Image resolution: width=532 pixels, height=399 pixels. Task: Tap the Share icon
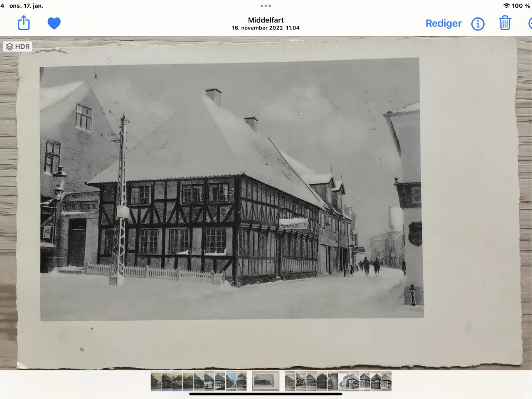pyautogui.click(x=24, y=23)
